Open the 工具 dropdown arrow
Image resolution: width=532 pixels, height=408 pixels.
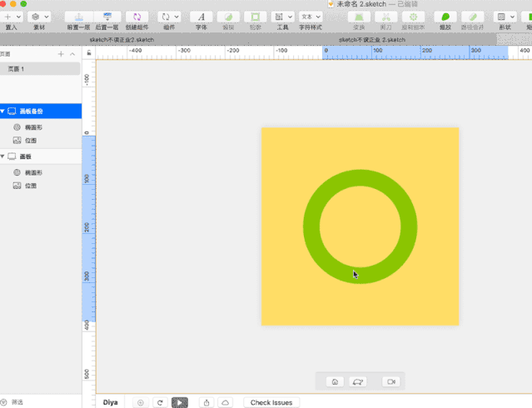pyautogui.click(x=290, y=17)
